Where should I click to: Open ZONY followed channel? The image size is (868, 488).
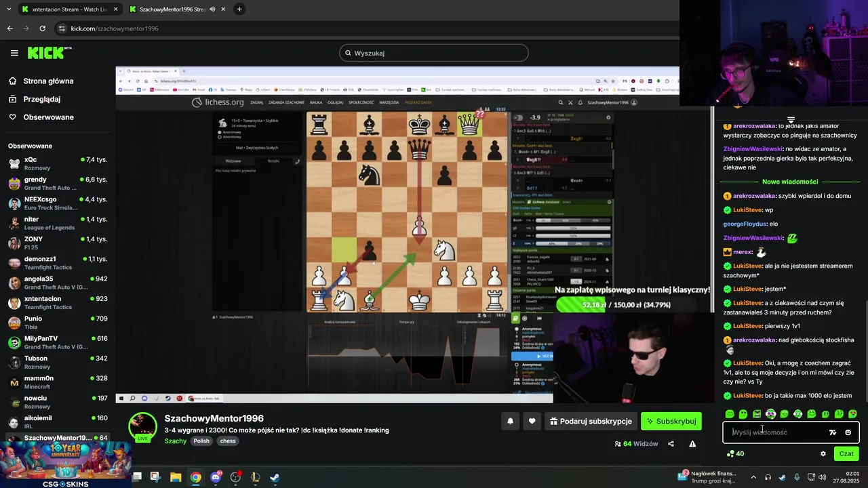coord(58,243)
